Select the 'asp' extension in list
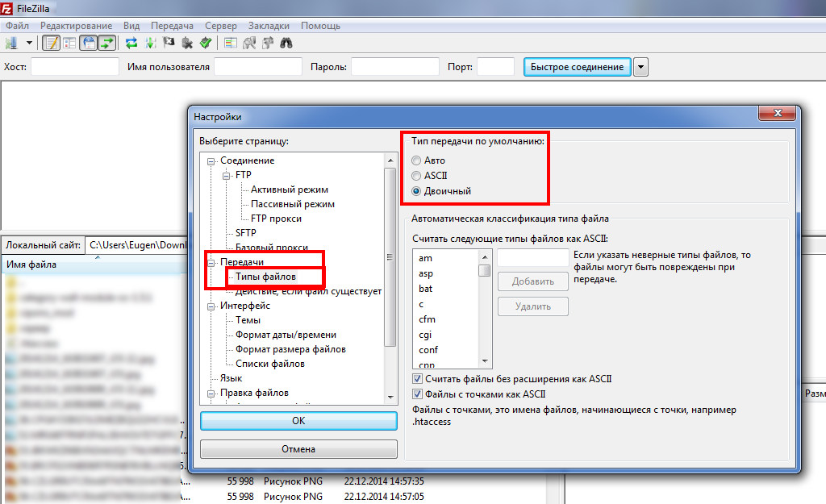This screenshot has height=504, width=826. (x=426, y=274)
